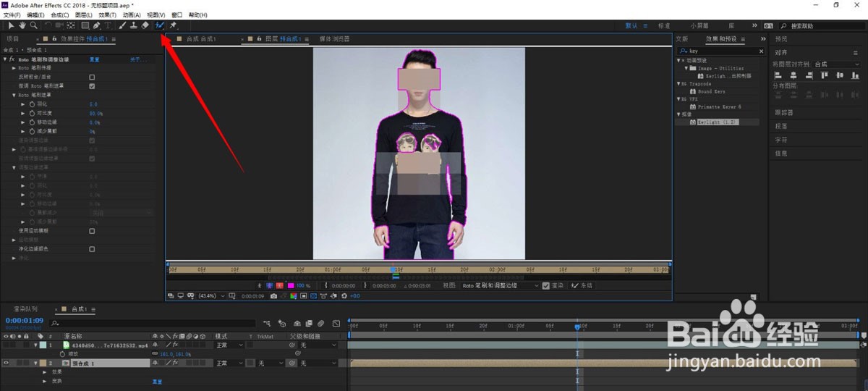Viewport: 868px width, 391px height.
Task: Select the Clone Stamp tool
Action: [x=134, y=25]
